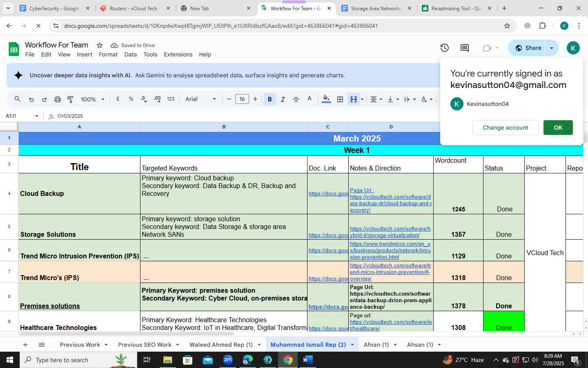Toggle italic formatting
Screen dimensions: 588x368
(x=283, y=99)
